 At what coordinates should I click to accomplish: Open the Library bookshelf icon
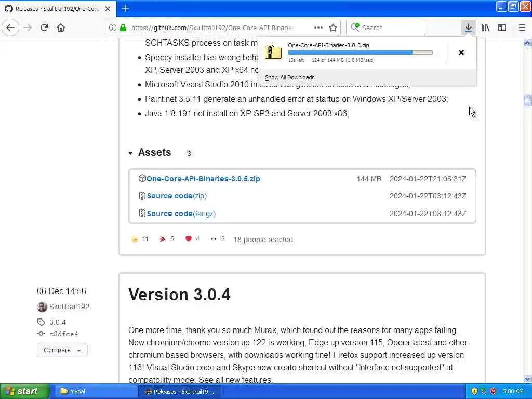(x=485, y=28)
